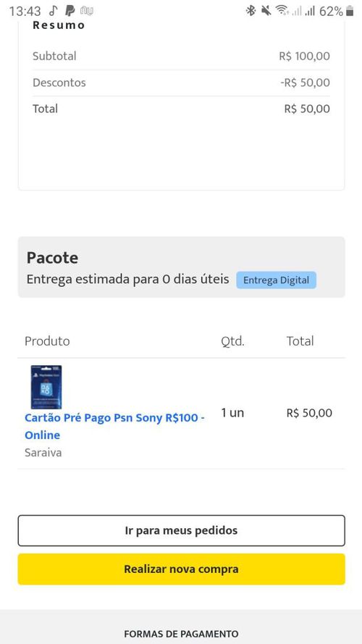Tap the Pacote section heading
Image resolution: width=362 pixels, height=644 pixels.
(52, 258)
